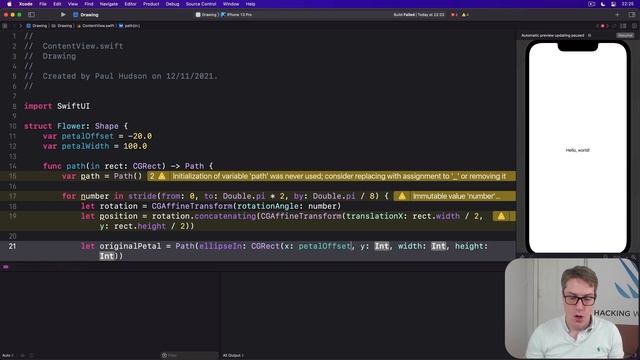Open Screen recording status in menu bar
This screenshot has height=360, width=640.
591,4
